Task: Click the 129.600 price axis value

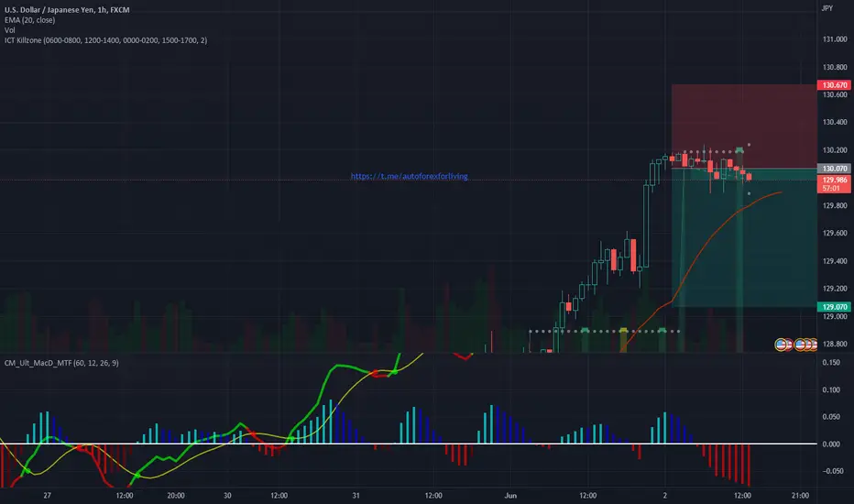Action: (x=835, y=233)
